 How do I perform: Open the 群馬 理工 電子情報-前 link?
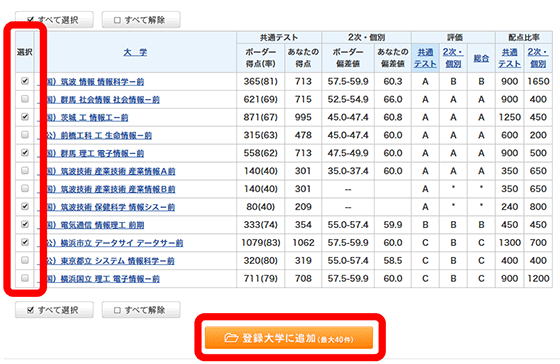(x=95, y=153)
